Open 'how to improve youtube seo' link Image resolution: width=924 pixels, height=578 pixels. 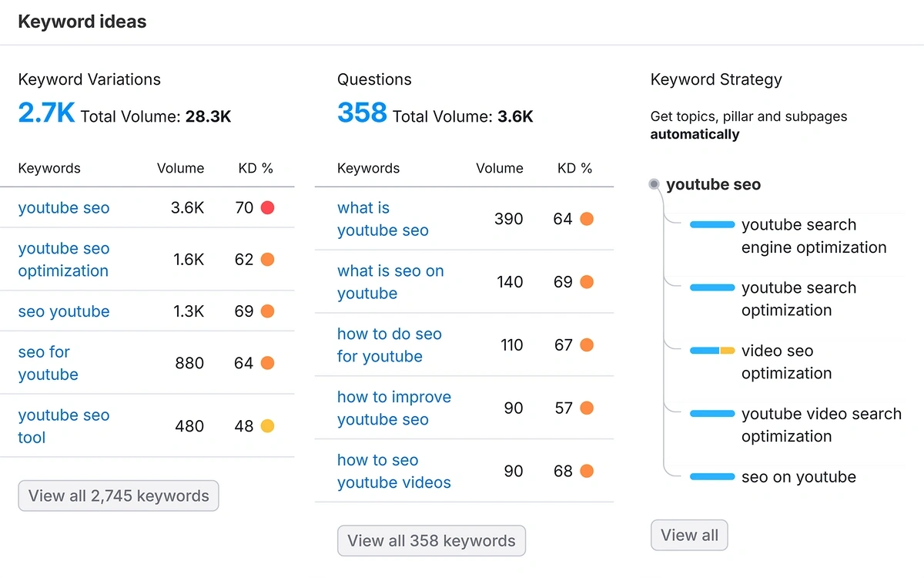click(x=394, y=408)
